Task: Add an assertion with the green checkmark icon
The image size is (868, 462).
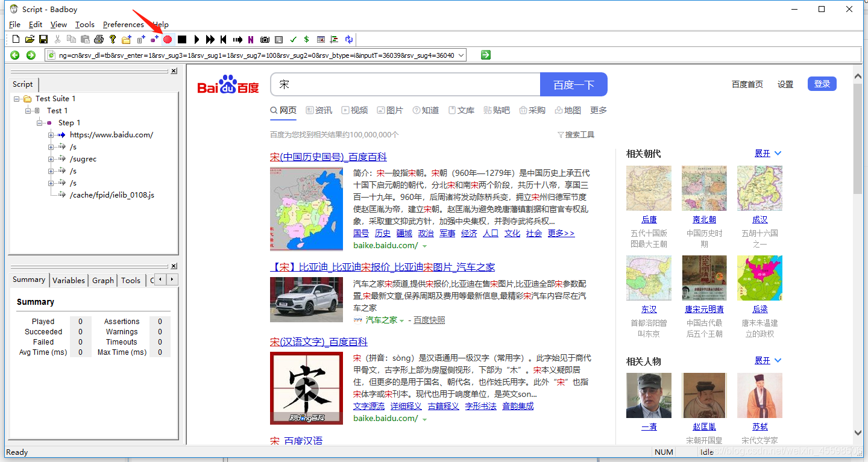Action: pyautogui.click(x=293, y=39)
